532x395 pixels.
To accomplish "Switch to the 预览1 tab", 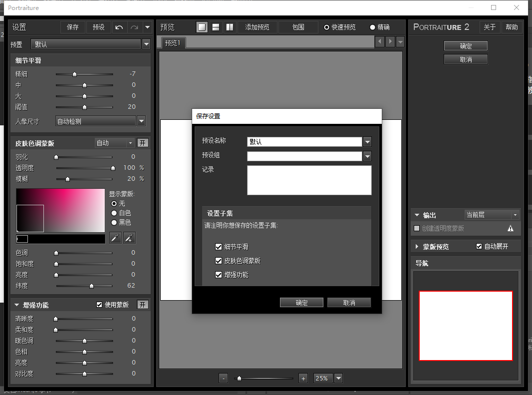I will click(x=172, y=43).
